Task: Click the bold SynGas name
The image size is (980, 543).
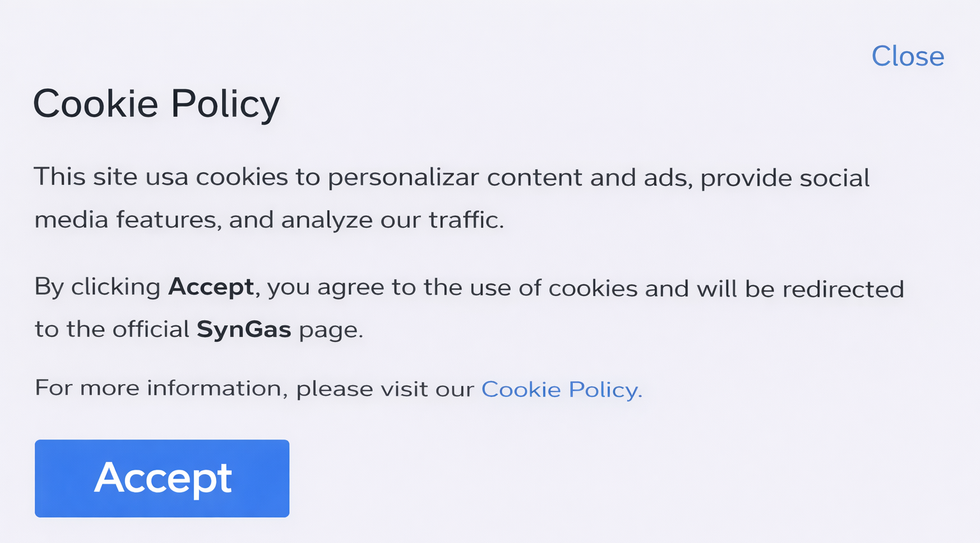Action: [244, 329]
